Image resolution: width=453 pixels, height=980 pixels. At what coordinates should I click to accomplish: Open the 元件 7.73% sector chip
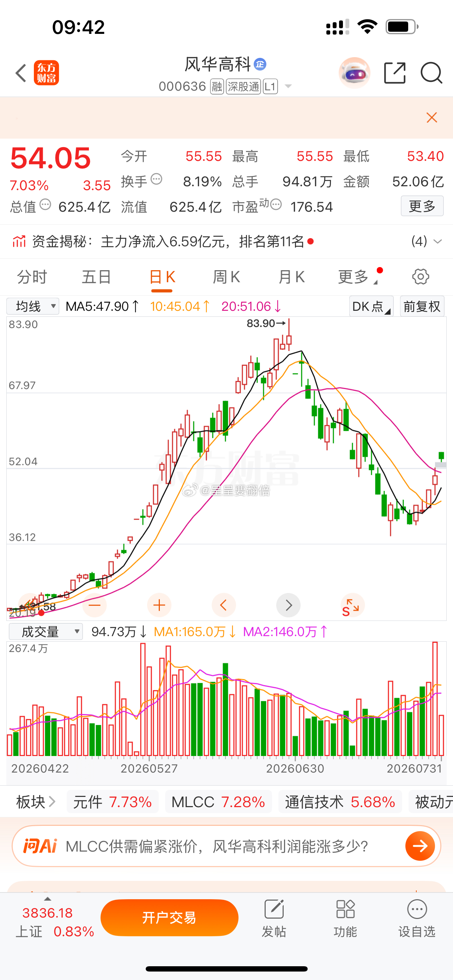pos(113,802)
